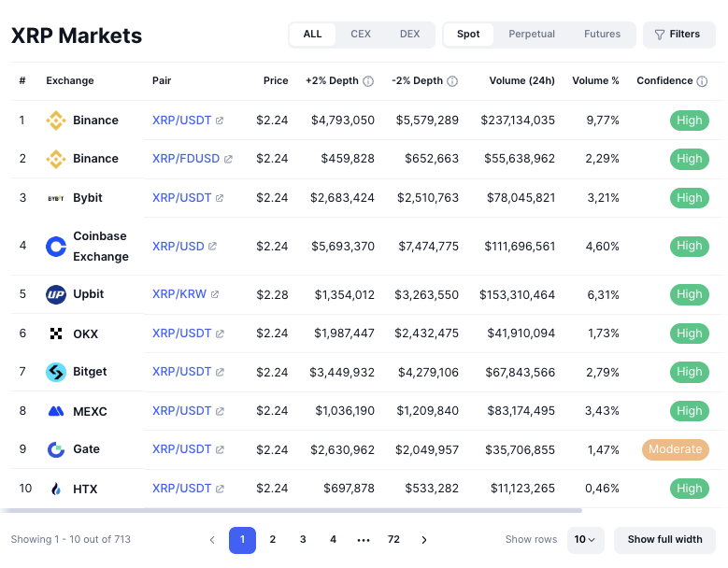Click the current page 1 button

point(242,540)
